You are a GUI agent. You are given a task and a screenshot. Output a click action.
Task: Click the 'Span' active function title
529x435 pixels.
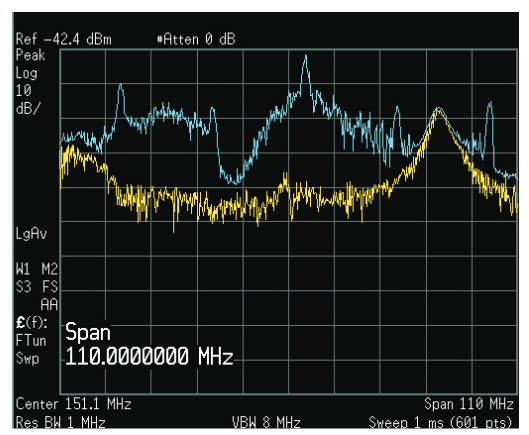click(88, 332)
